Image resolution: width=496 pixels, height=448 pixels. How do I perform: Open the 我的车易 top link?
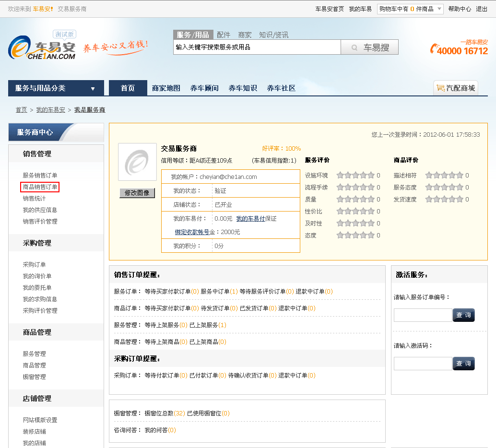(360, 9)
